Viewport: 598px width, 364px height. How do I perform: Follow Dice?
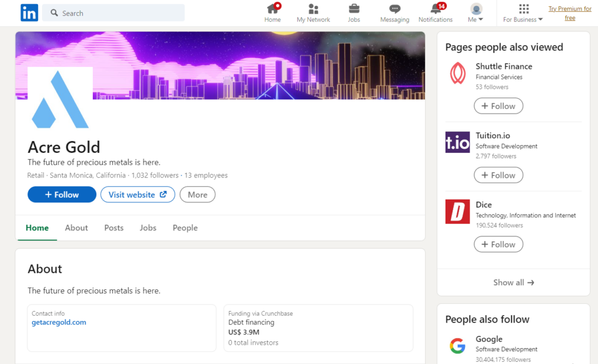pyautogui.click(x=499, y=244)
